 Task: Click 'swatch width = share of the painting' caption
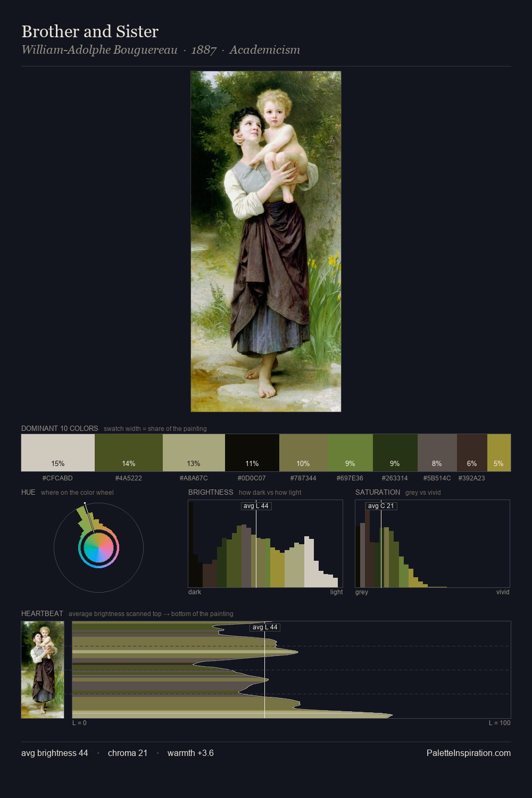pos(155,429)
